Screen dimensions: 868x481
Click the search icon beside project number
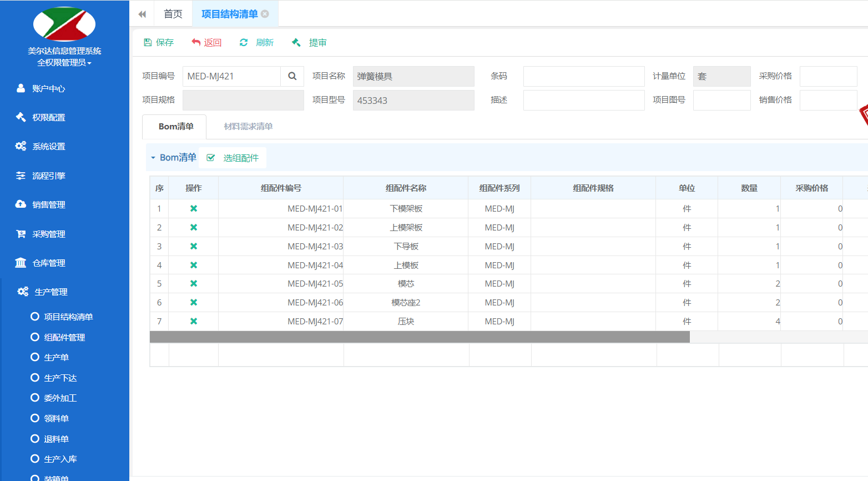[292, 76]
